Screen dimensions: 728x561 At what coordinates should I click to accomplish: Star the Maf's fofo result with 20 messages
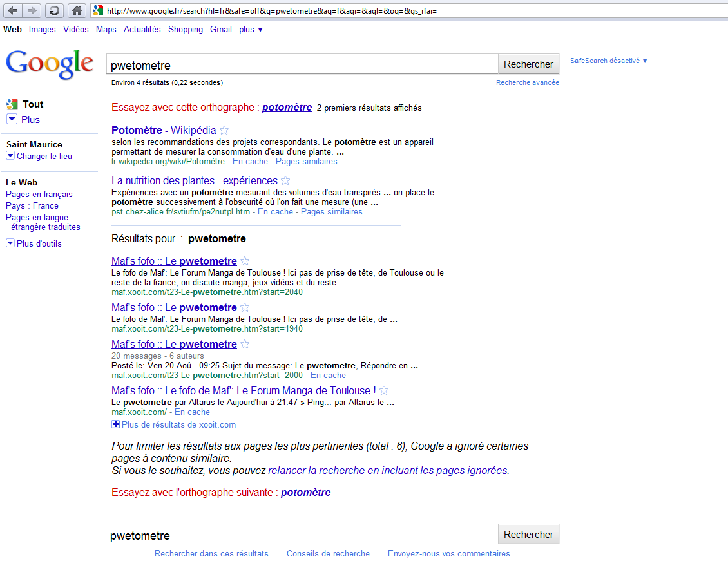click(x=245, y=345)
